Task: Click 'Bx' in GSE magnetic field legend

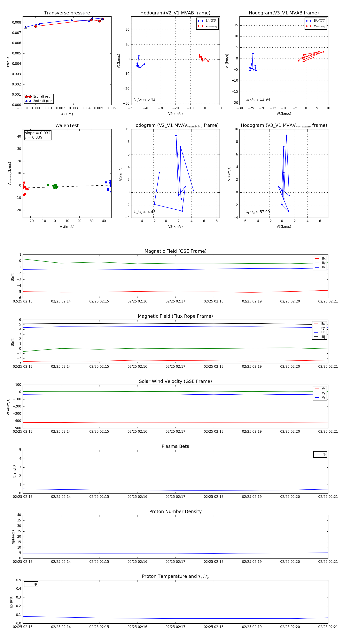Action: tap(320, 259)
